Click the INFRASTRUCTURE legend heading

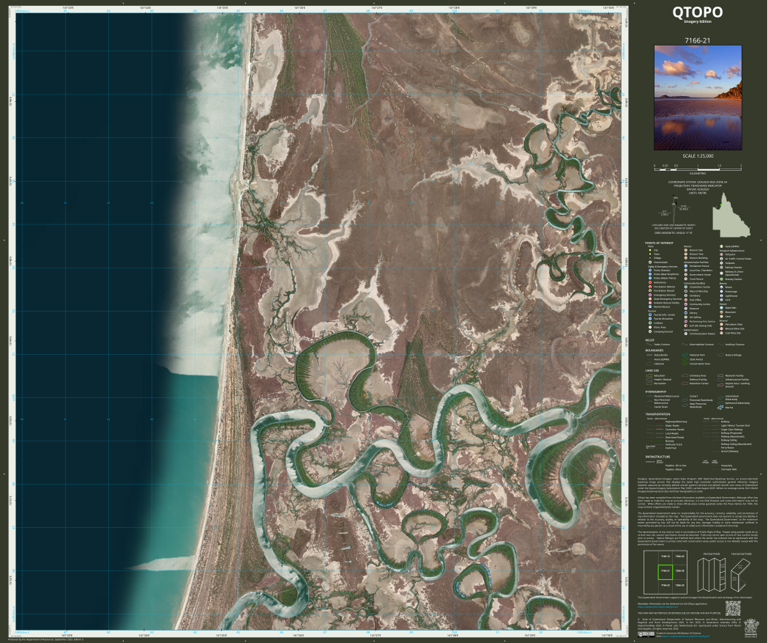658,457
